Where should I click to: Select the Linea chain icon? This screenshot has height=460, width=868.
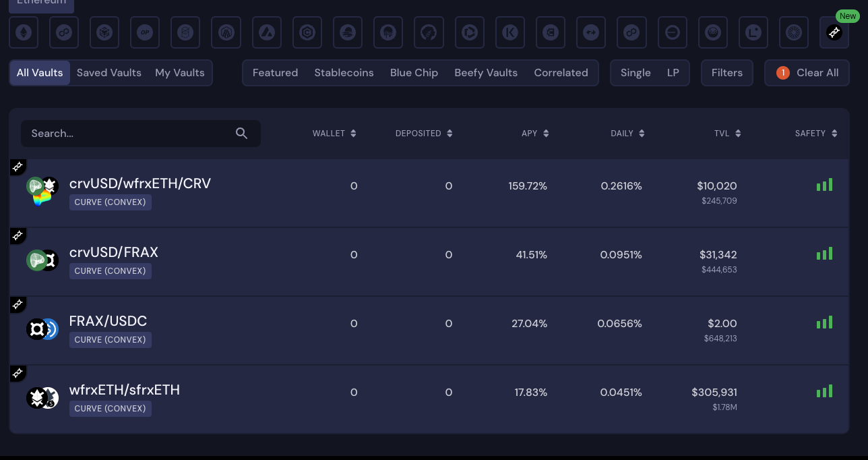[753, 32]
